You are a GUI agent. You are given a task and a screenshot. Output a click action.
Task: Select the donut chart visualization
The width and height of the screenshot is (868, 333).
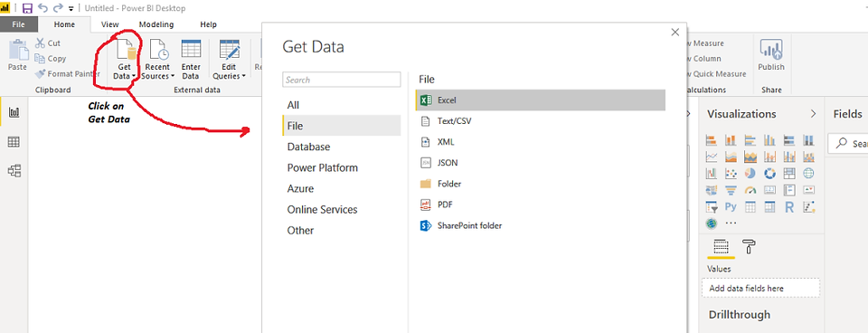click(x=769, y=174)
